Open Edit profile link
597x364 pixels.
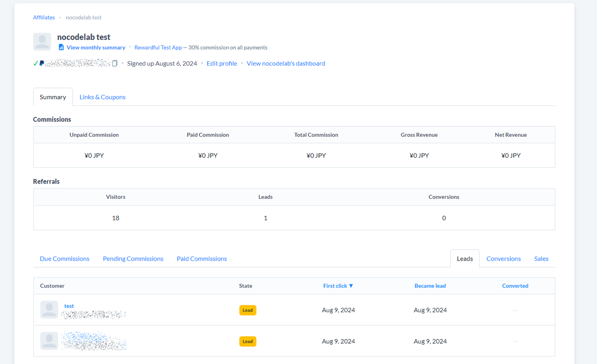[222, 63]
